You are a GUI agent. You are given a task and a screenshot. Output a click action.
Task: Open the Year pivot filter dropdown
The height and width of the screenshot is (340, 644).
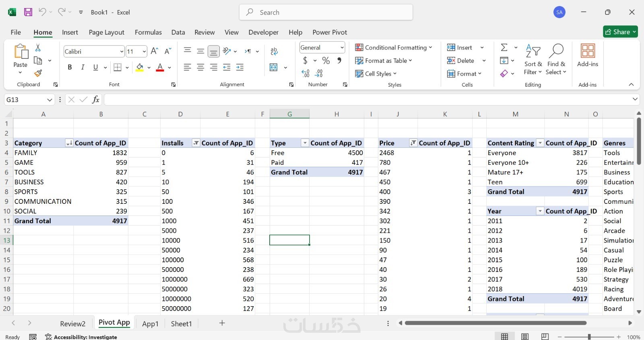tap(540, 211)
